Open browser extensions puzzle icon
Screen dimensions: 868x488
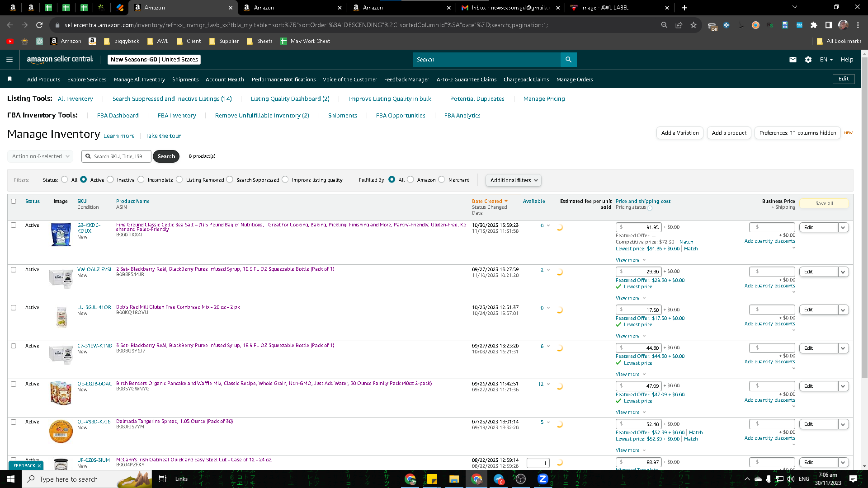(x=814, y=25)
